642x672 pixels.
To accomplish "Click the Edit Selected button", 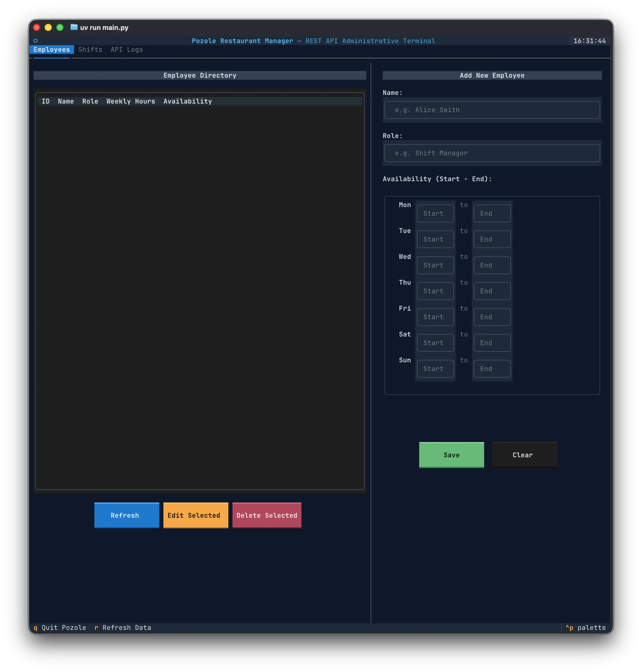I will (x=196, y=515).
